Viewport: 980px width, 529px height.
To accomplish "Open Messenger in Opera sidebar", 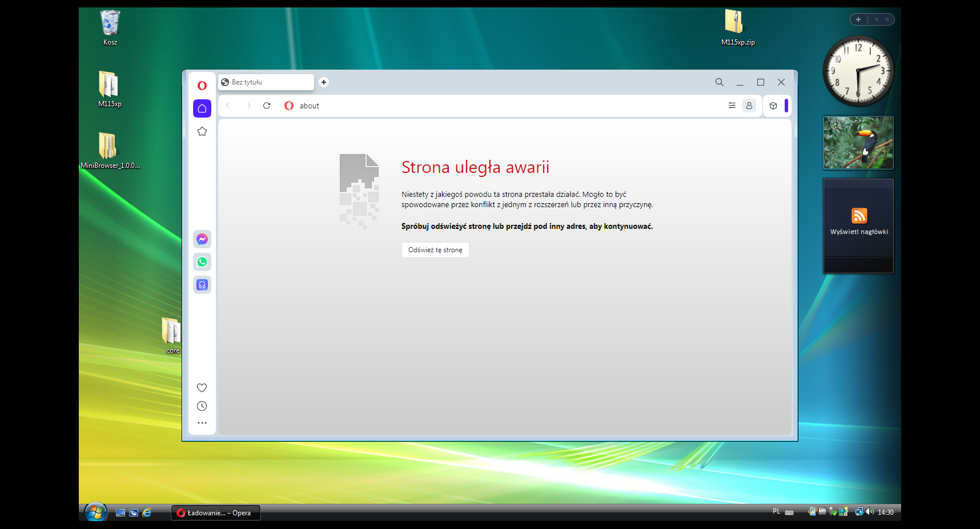I will (x=202, y=239).
